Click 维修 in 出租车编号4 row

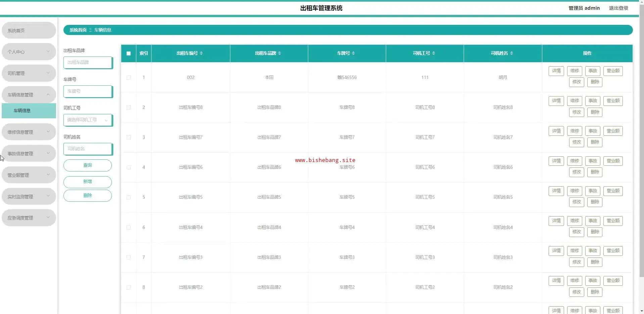click(x=574, y=221)
